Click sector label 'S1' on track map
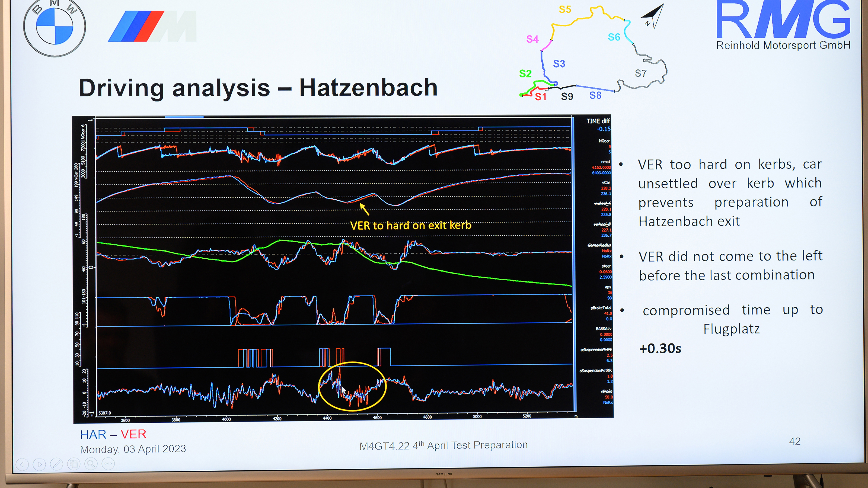 coord(541,97)
